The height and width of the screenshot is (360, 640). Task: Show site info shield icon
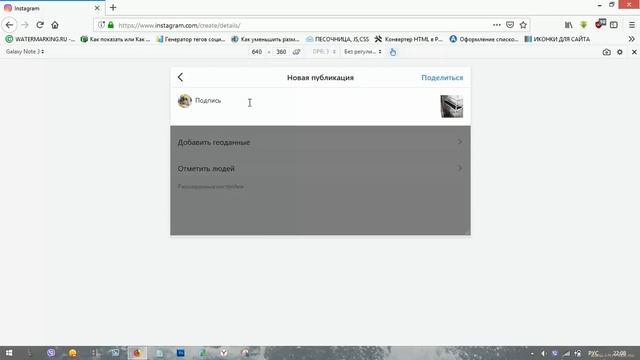click(x=102, y=25)
